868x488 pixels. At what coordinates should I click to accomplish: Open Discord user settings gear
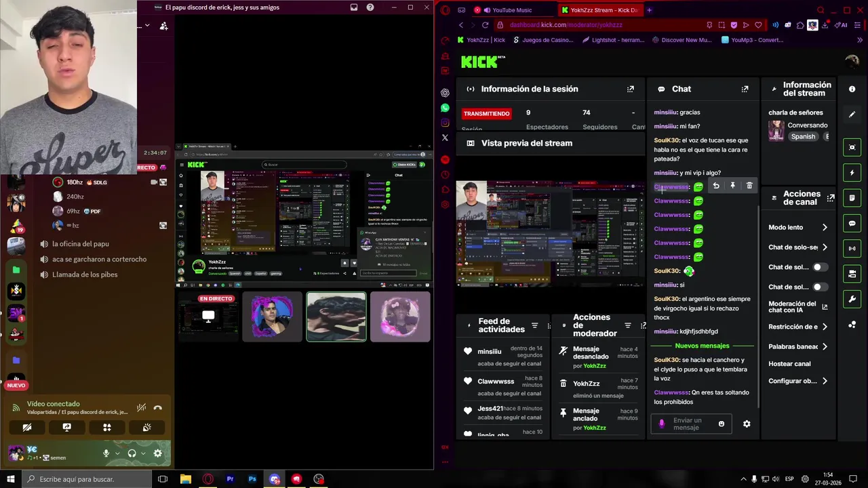(x=157, y=453)
